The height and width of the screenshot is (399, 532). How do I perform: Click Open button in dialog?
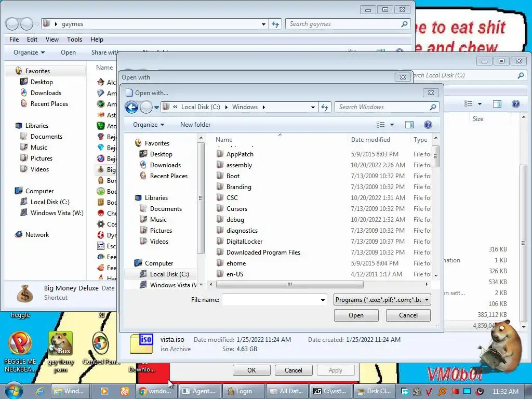[356, 315]
